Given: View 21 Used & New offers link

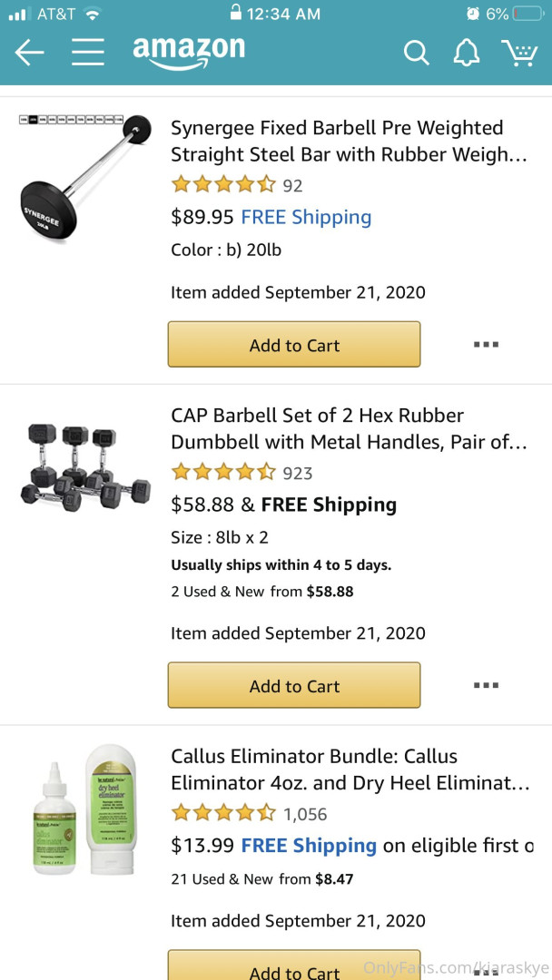Looking at the screenshot, I should click(262, 878).
